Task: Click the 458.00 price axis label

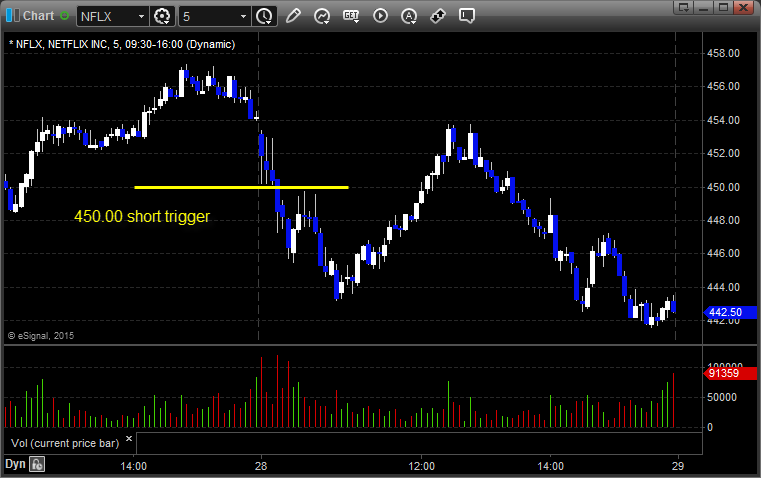Action: click(x=723, y=53)
